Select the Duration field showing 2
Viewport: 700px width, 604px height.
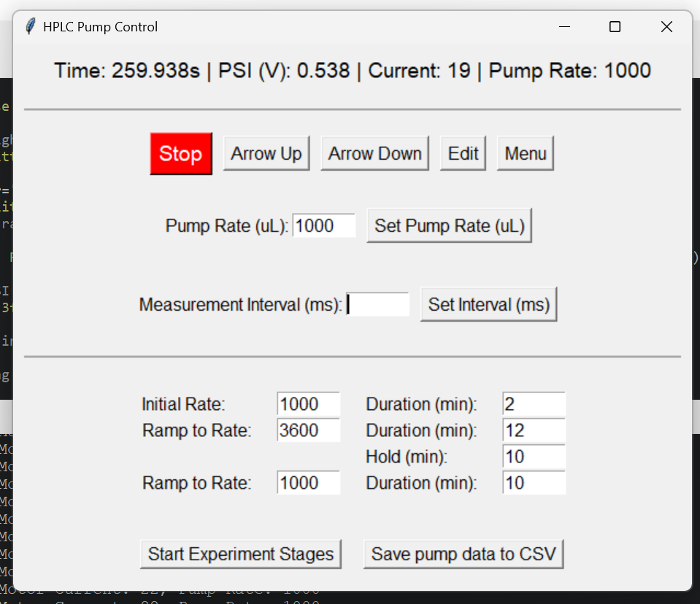pos(533,403)
